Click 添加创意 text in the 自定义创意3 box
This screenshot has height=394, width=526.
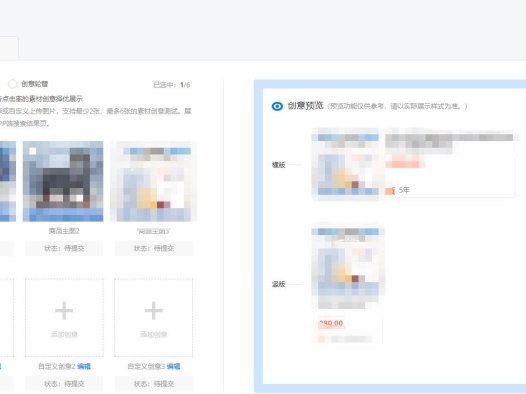pyautogui.click(x=153, y=334)
